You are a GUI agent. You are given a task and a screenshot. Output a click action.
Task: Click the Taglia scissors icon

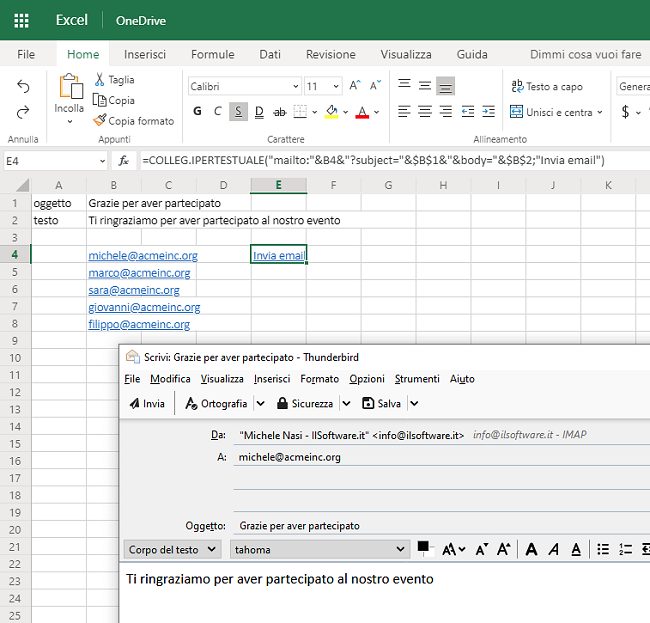point(100,80)
